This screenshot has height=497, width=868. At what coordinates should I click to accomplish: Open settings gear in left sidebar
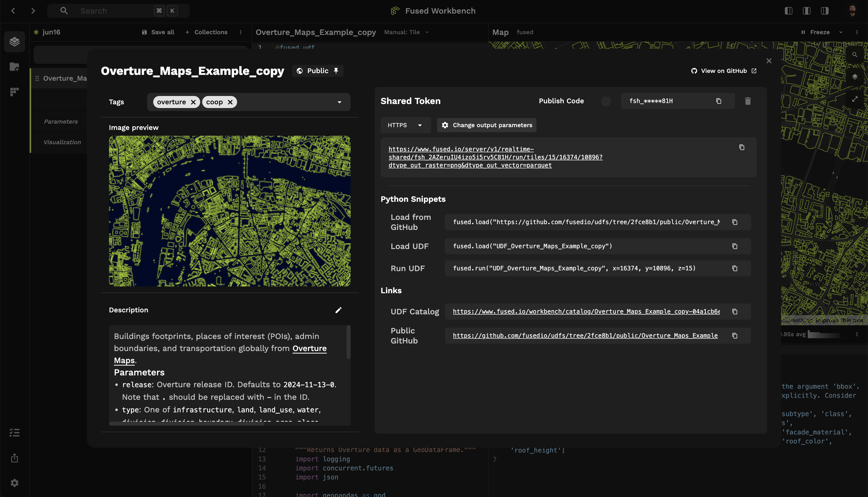click(14, 483)
